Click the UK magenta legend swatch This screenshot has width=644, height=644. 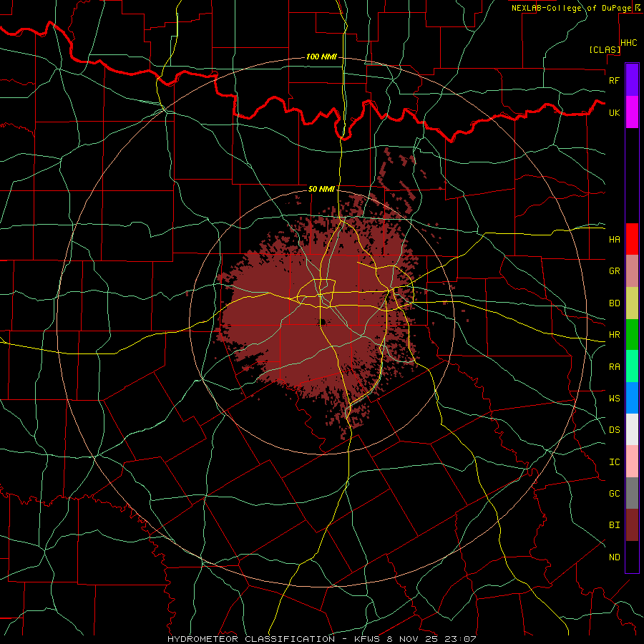pyautogui.click(x=632, y=112)
